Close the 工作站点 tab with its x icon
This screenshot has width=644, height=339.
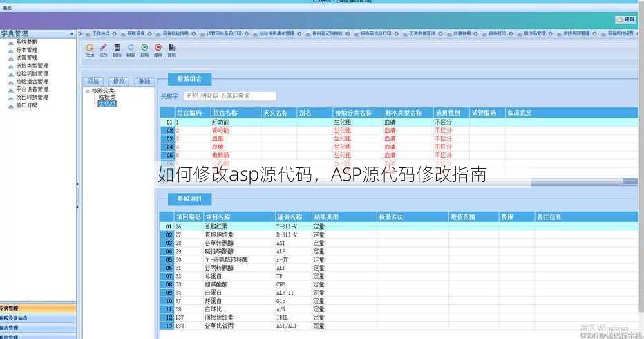115,34
